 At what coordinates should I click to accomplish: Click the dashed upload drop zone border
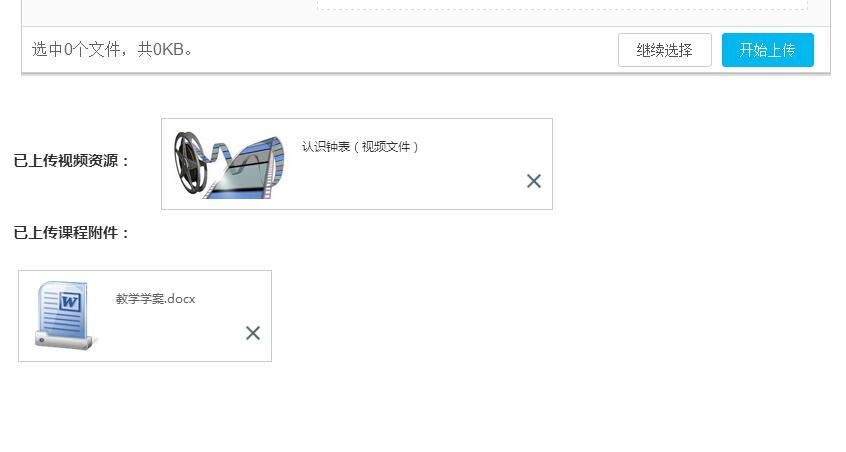click(x=562, y=9)
